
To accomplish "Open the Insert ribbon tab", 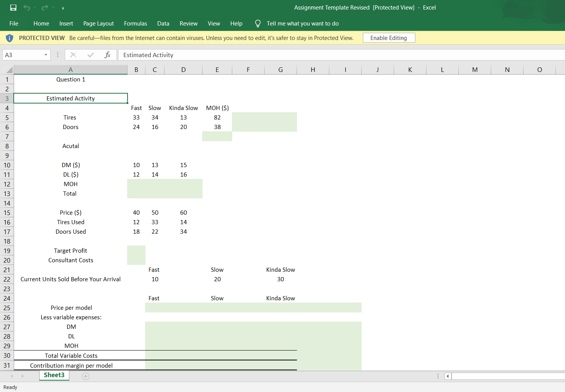I will click(x=66, y=24).
